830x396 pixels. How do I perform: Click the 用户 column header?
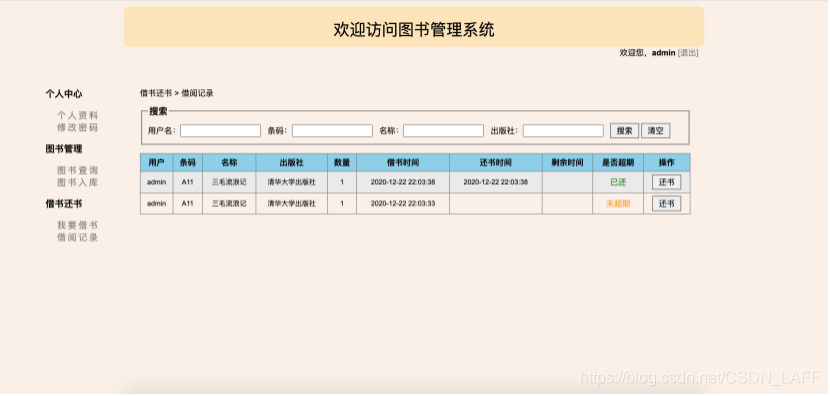(157, 163)
